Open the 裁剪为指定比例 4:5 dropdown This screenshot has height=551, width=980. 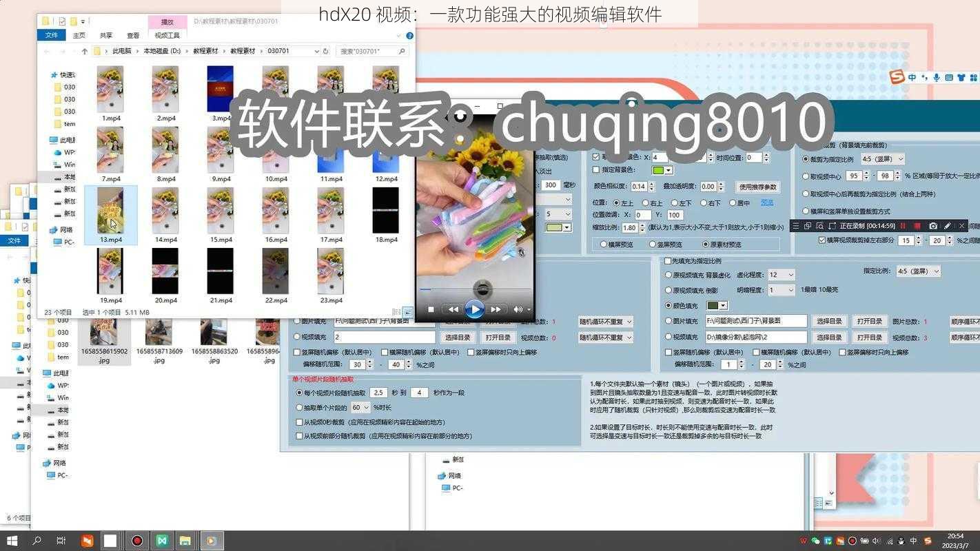pyautogui.click(x=882, y=159)
